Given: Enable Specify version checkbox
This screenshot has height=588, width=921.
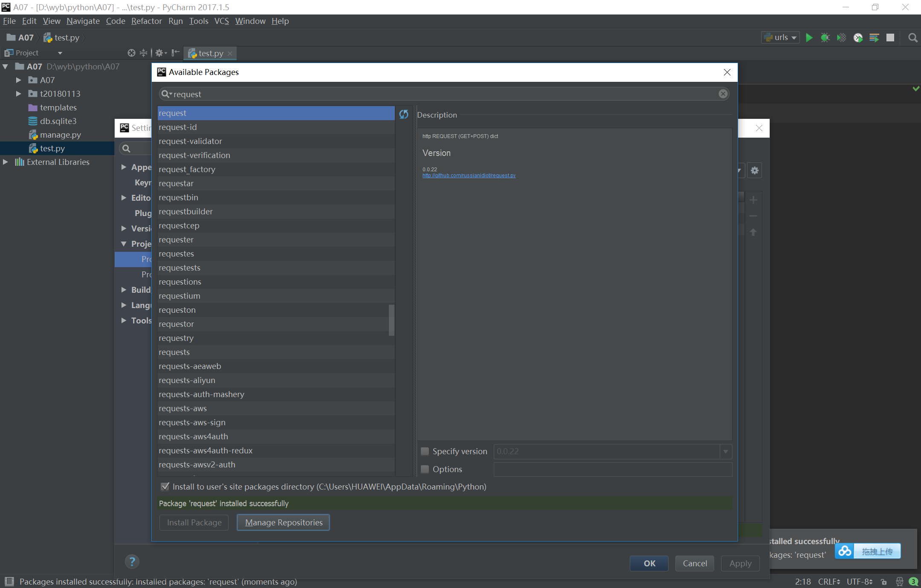Looking at the screenshot, I should (x=425, y=451).
